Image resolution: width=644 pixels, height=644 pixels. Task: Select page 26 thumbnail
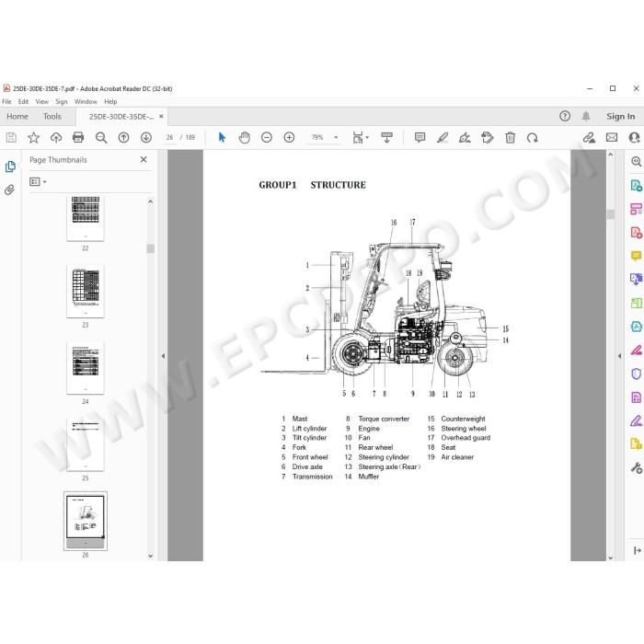86,521
